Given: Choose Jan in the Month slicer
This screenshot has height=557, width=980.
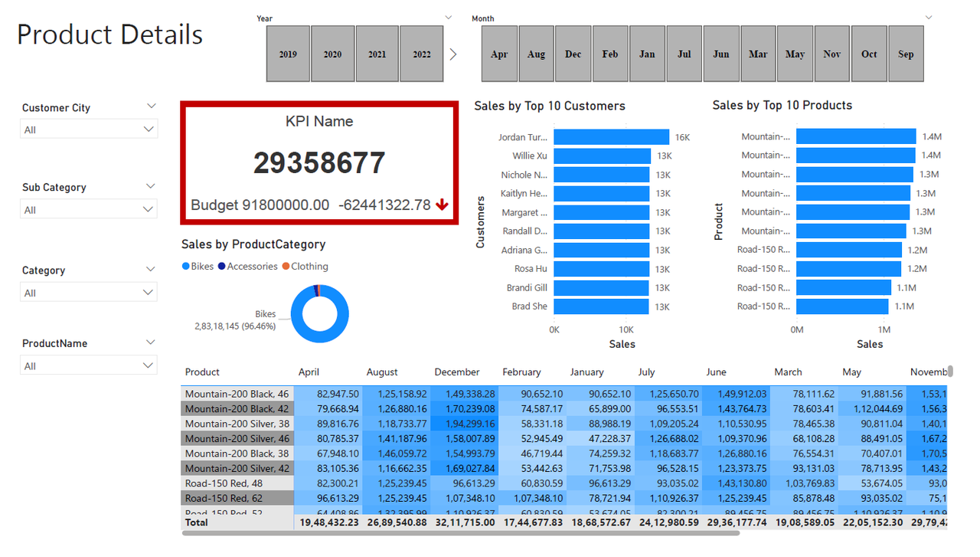Looking at the screenshot, I should click(647, 54).
